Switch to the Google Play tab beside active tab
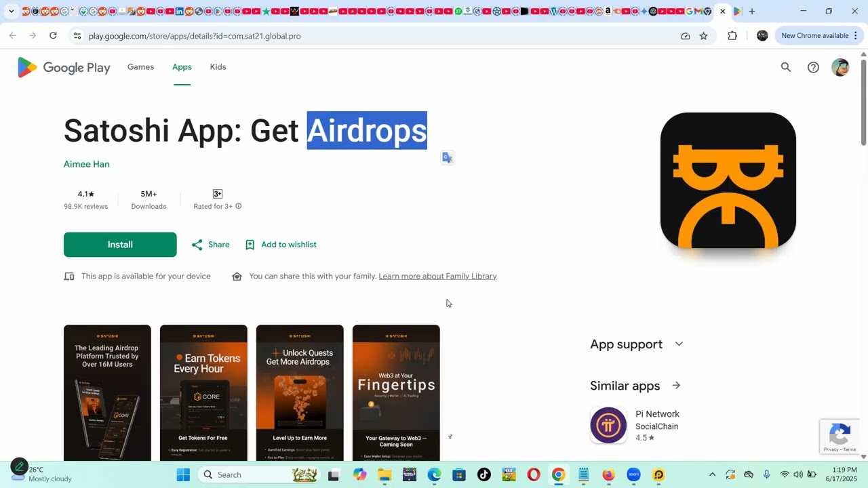The height and width of the screenshot is (488, 868). pos(737,12)
